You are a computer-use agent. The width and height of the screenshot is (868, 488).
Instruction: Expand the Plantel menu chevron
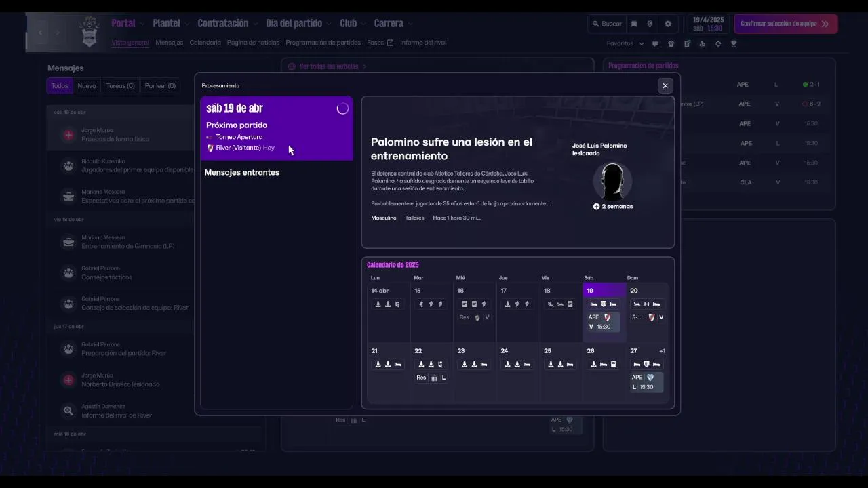(x=187, y=24)
